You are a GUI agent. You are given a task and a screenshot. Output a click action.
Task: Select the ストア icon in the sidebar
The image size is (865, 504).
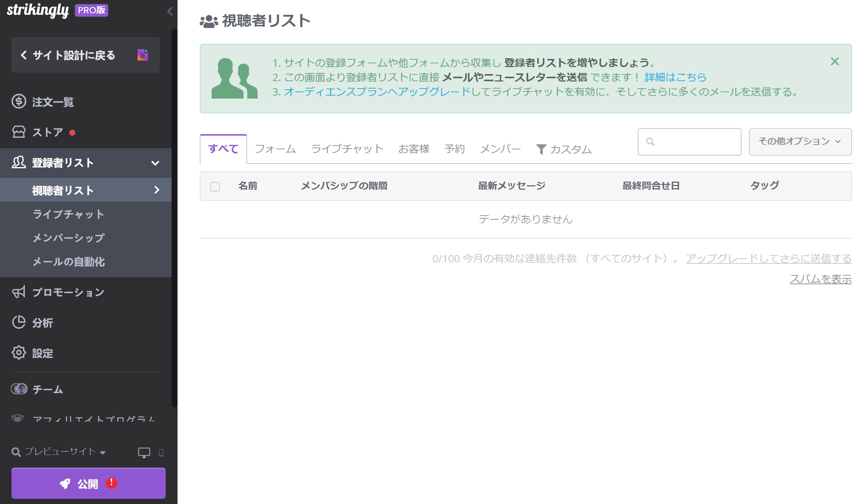point(19,132)
